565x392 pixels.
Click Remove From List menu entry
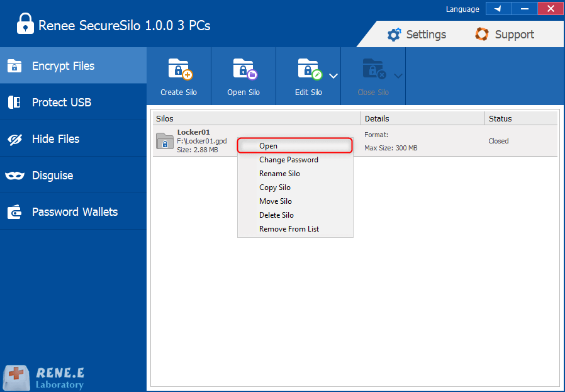tap(289, 229)
